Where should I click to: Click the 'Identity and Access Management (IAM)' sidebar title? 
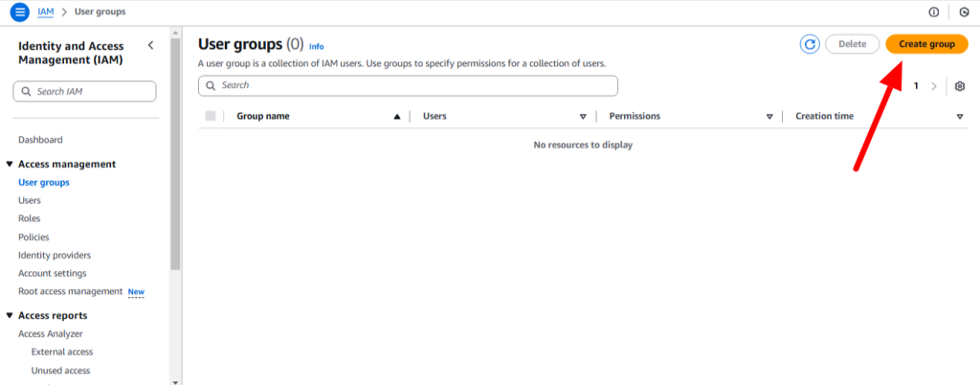(x=71, y=53)
